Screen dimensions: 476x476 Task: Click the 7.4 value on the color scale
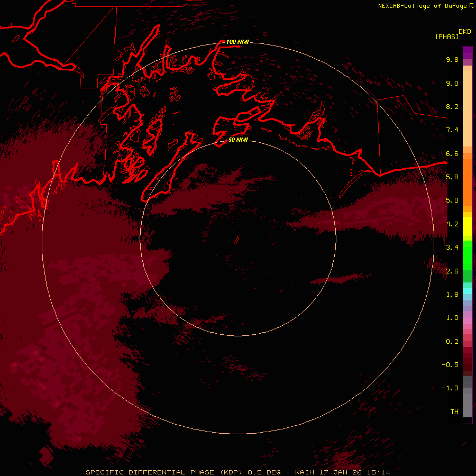tap(452, 130)
